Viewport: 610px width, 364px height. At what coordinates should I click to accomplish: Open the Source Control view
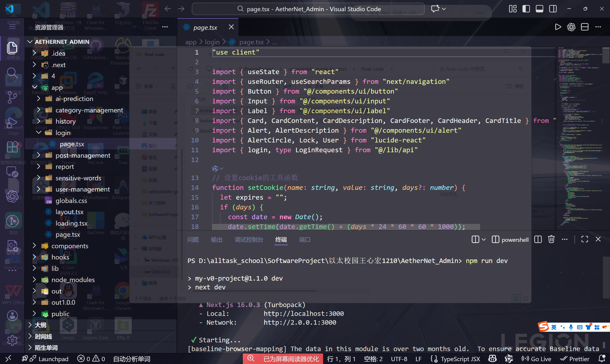[12, 98]
